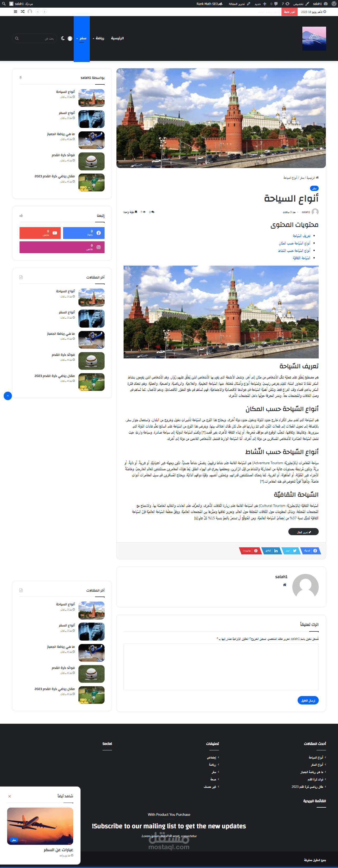Viewport: 338px width, 868px height.
Task: Click the author box home website icon
Action: tap(285, 585)
